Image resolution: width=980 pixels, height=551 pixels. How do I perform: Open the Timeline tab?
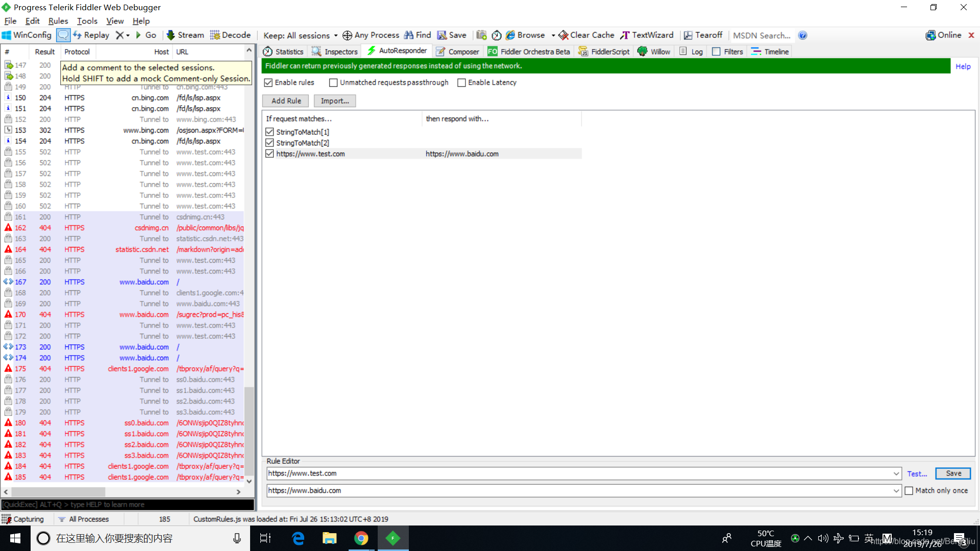(770, 52)
